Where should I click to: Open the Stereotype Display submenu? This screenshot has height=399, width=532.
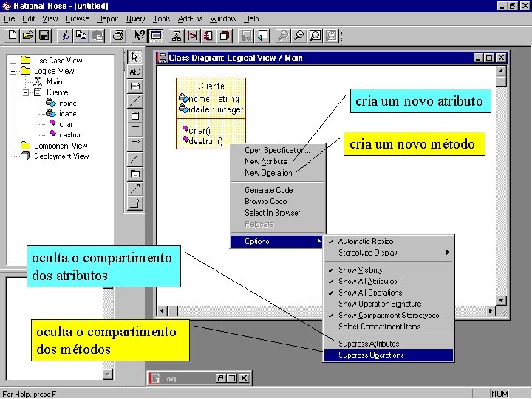tap(389, 253)
